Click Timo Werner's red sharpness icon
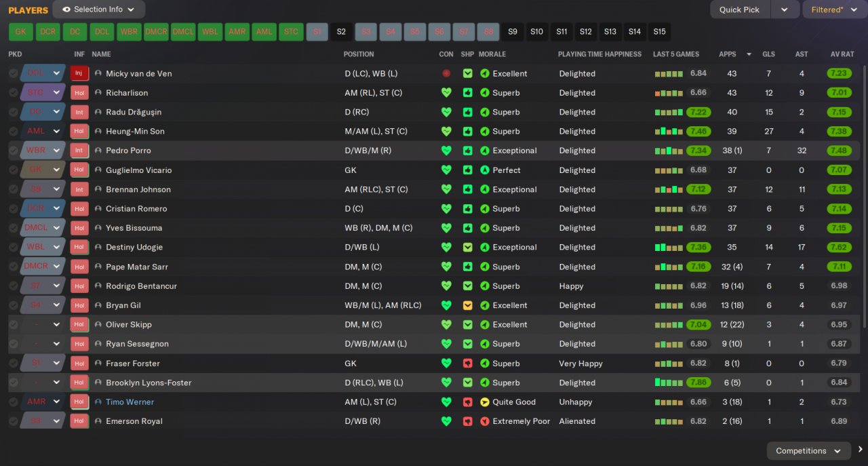Screen dimensions: 868x466 click(x=468, y=402)
